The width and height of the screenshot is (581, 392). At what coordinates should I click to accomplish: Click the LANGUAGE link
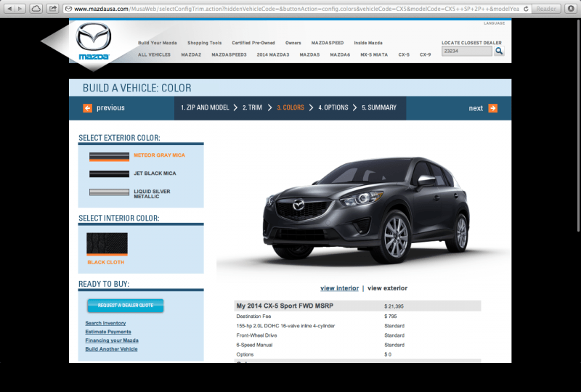click(494, 23)
